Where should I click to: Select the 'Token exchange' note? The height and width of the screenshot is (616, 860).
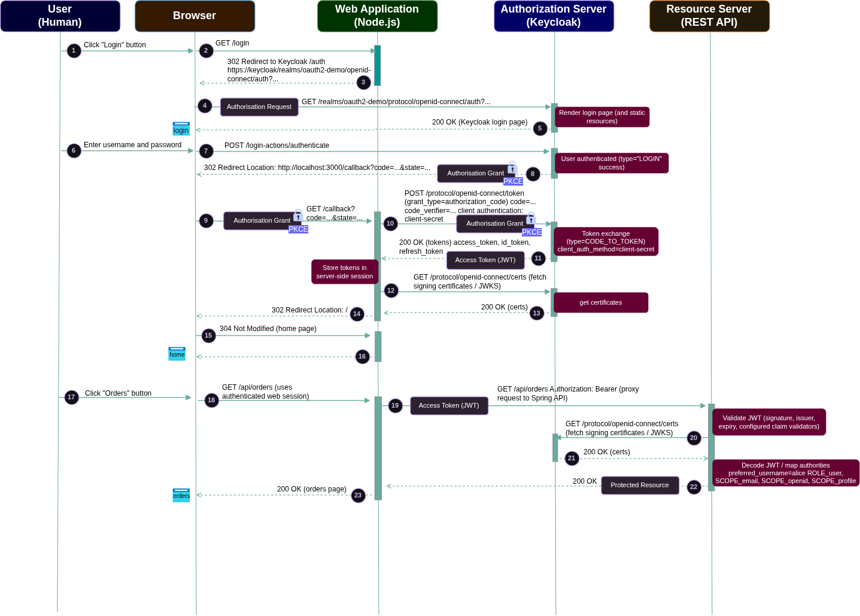point(606,241)
